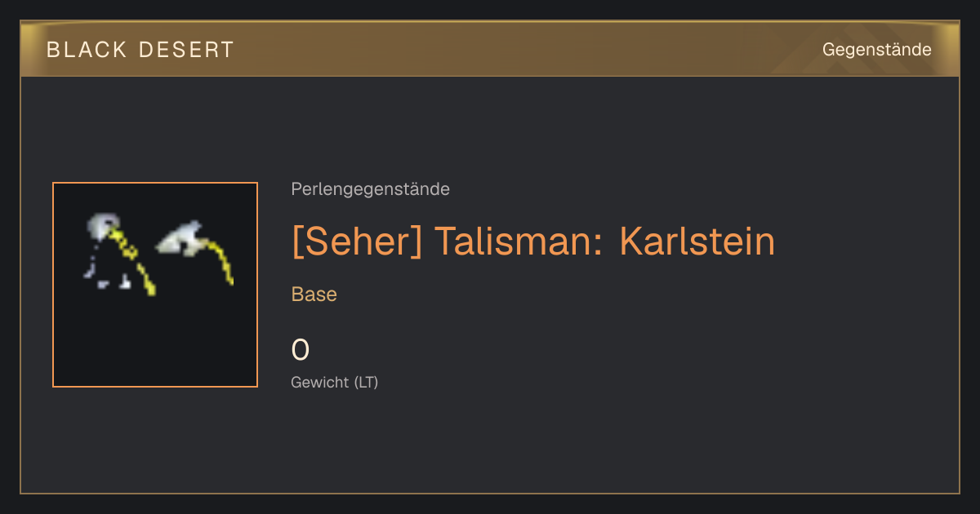Click the (LT) unit text
This screenshot has width=980, height=514.
pyautogui.click(x=366, y=382)
